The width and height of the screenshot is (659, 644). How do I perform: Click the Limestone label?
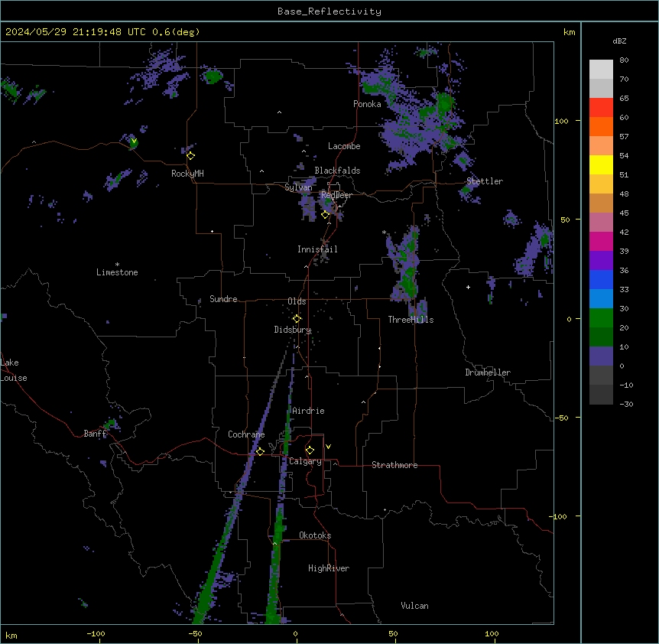pos(117,272)
